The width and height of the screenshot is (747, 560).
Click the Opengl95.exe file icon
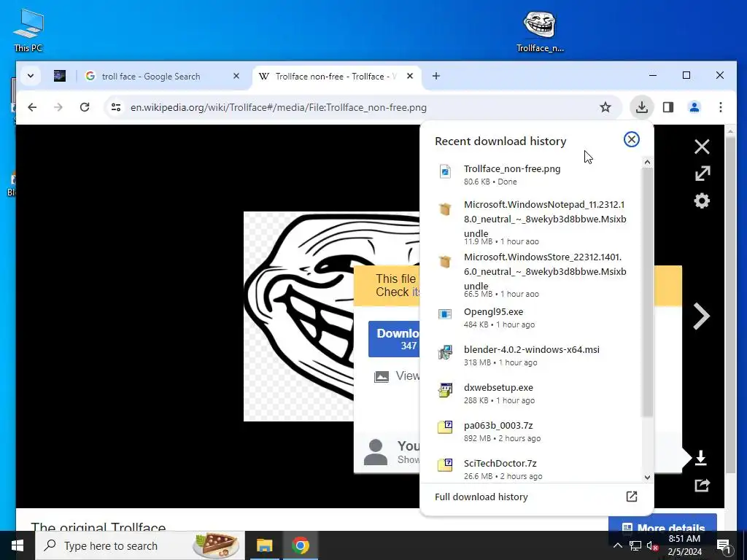[x=445, y=314]
